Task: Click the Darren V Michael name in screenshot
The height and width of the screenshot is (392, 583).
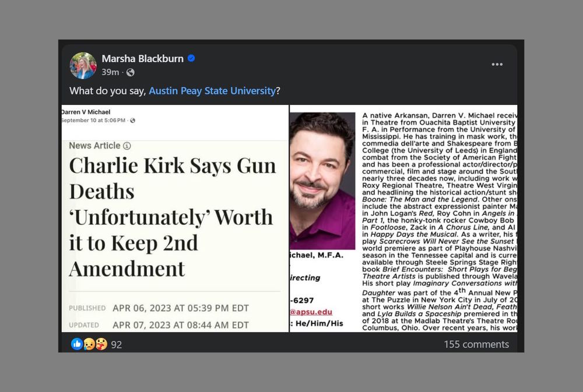Action: [86, 112]
